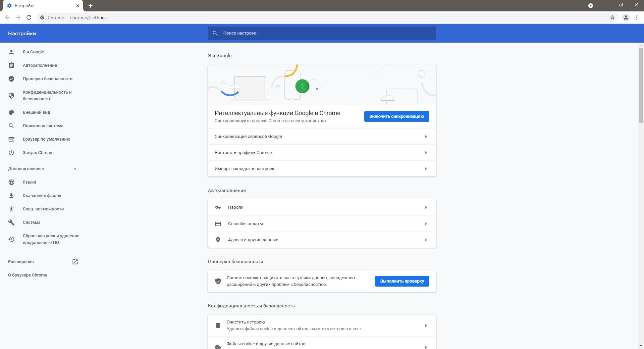Click the forward navigation arrow

pos(18,17)
